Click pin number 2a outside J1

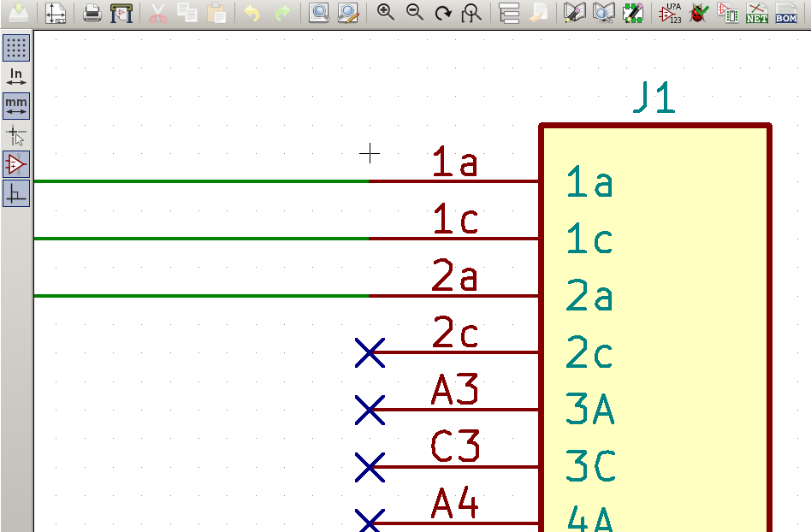454,275
